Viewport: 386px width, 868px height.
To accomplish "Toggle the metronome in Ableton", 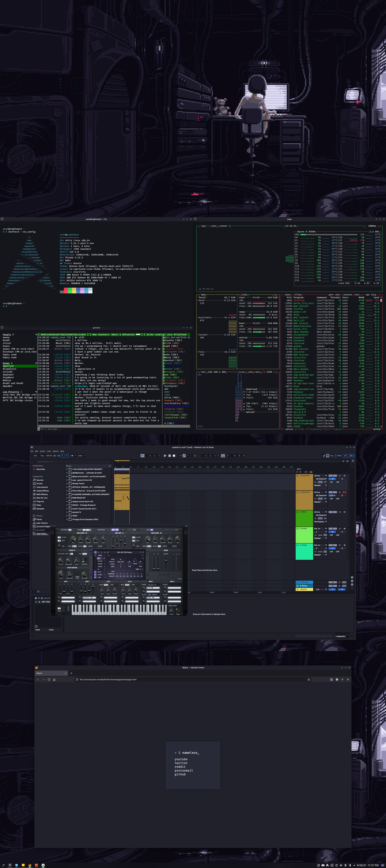I will click(x=72, y=456).
